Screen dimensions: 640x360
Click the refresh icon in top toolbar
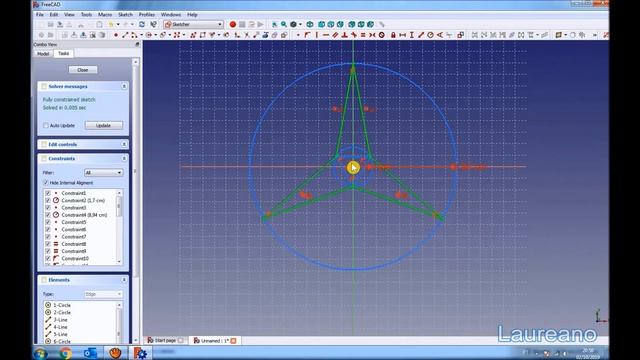point(142,24)
